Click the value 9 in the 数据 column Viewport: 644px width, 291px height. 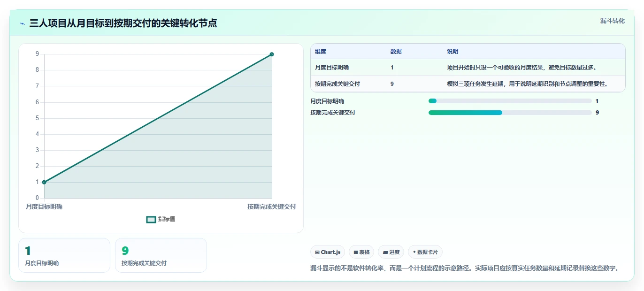click(x=392, y=84)
